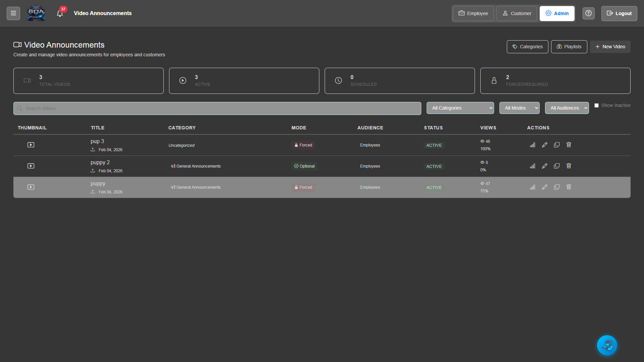Duplicate the puppy video using copy icon
This screenshot has width=644, height=362.
(556, 187)
